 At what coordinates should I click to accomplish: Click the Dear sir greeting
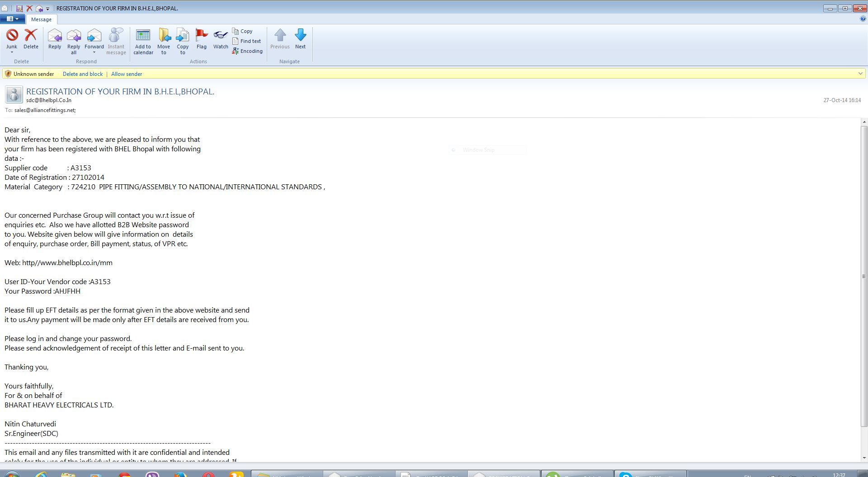[17, 130]
